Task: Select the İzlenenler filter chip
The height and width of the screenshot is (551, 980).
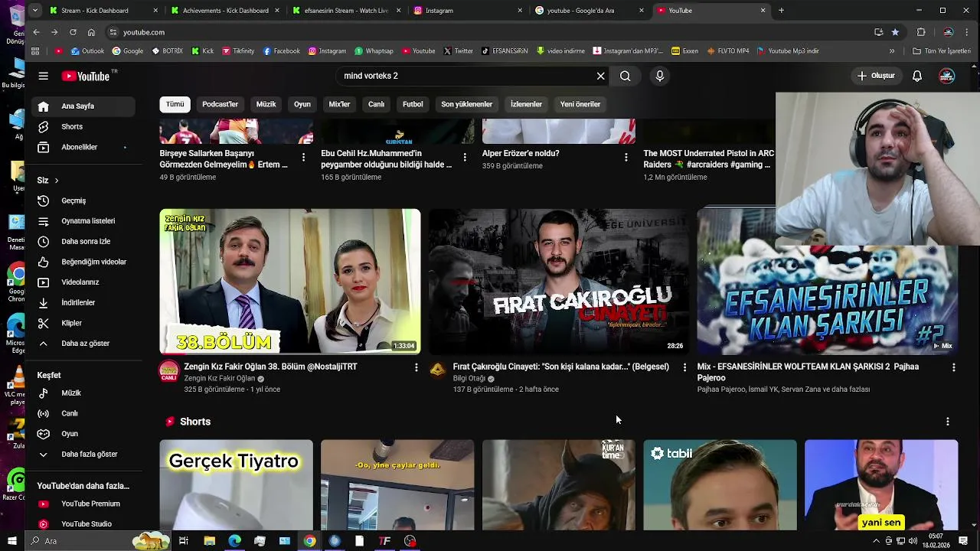Action: pos(527,104)
